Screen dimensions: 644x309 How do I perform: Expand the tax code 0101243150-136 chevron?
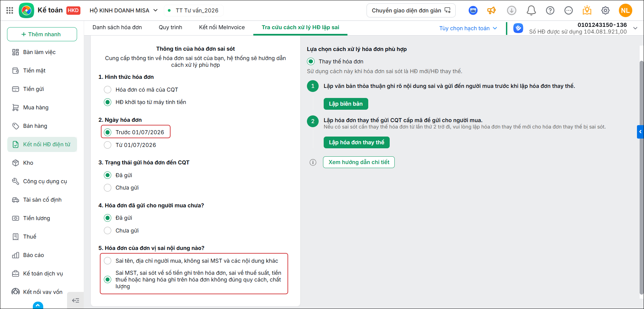coord(635,28)
